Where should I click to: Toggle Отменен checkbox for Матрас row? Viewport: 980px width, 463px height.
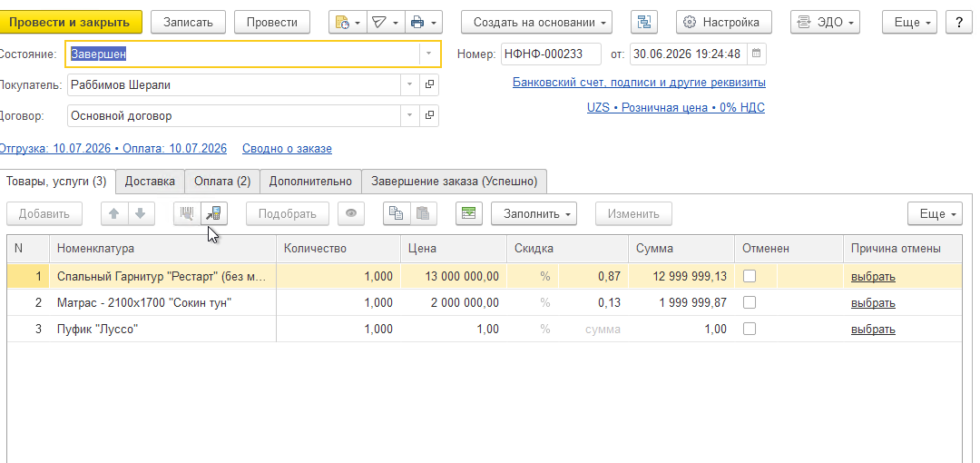coord(749,302)
